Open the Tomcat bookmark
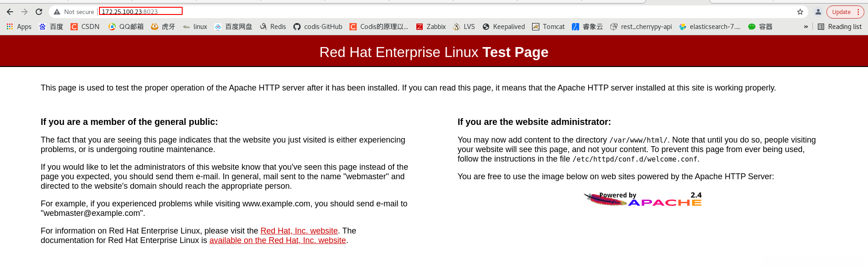Screen dimensions: 868x272 click(x=548, y=27)
